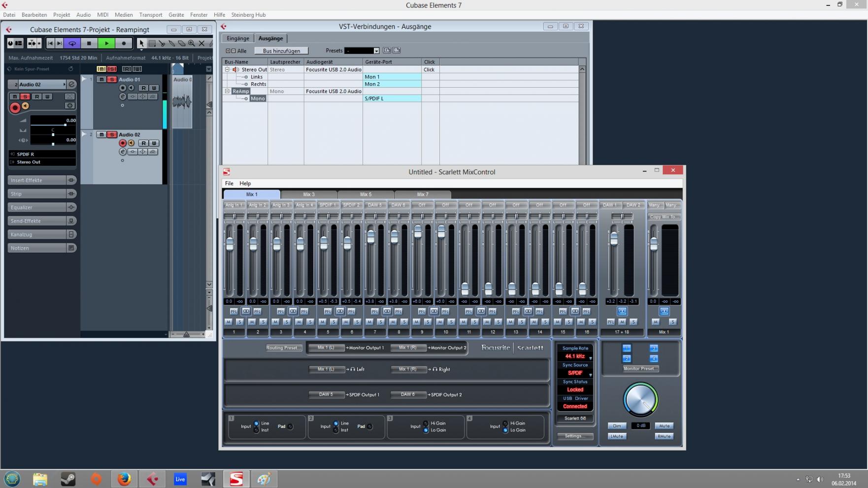Open Audio 02 track channel settings 'e'
This screenshot has width=868, height=488.
click(x=123, y=152)
